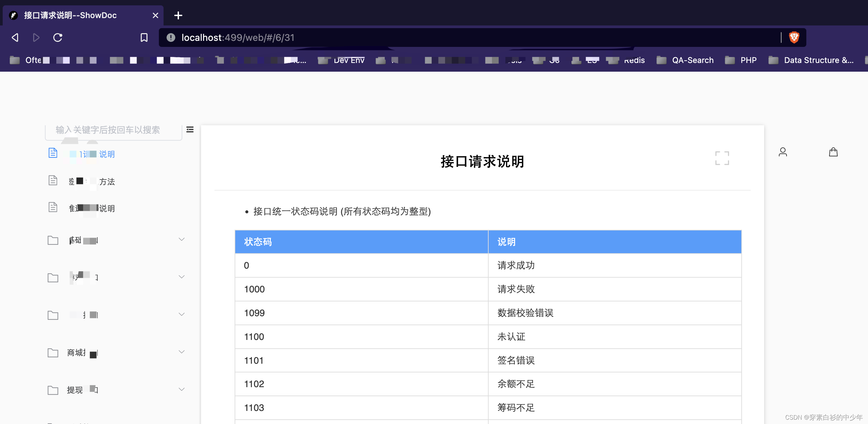Click the folder icon next to 商城
This screenshot has width=868, height=424.
point(53,353)
